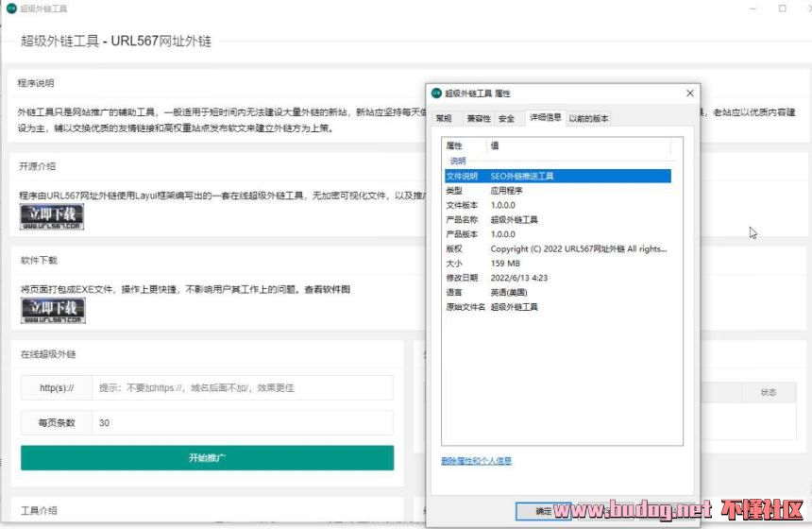Viewport: 812px width, 529px height.
Task: Select the 安全 tab
Action: [507, 119]
